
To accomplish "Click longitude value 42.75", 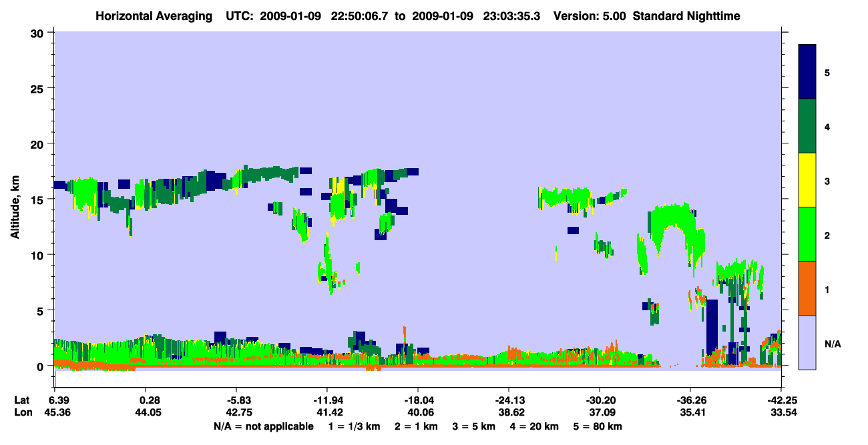I will point(239,413).
